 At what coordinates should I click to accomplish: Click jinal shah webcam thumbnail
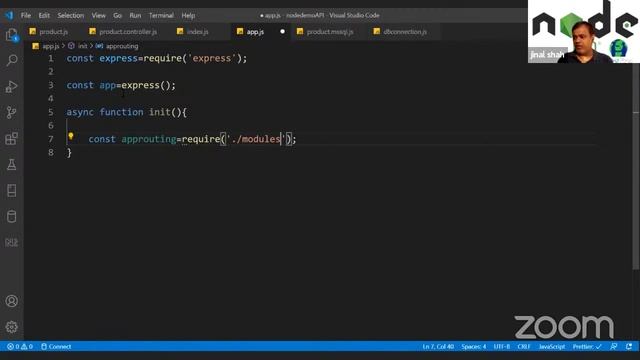coord(584,31)
